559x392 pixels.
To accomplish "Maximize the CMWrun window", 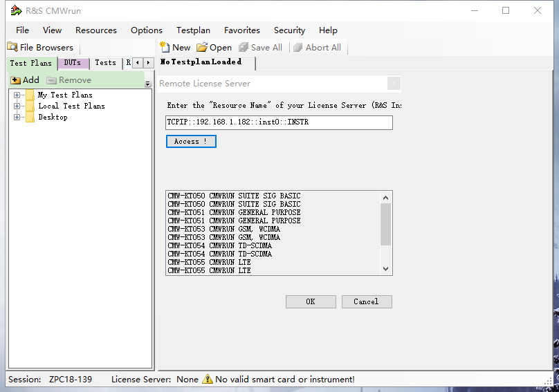I will tap(506, 10).
